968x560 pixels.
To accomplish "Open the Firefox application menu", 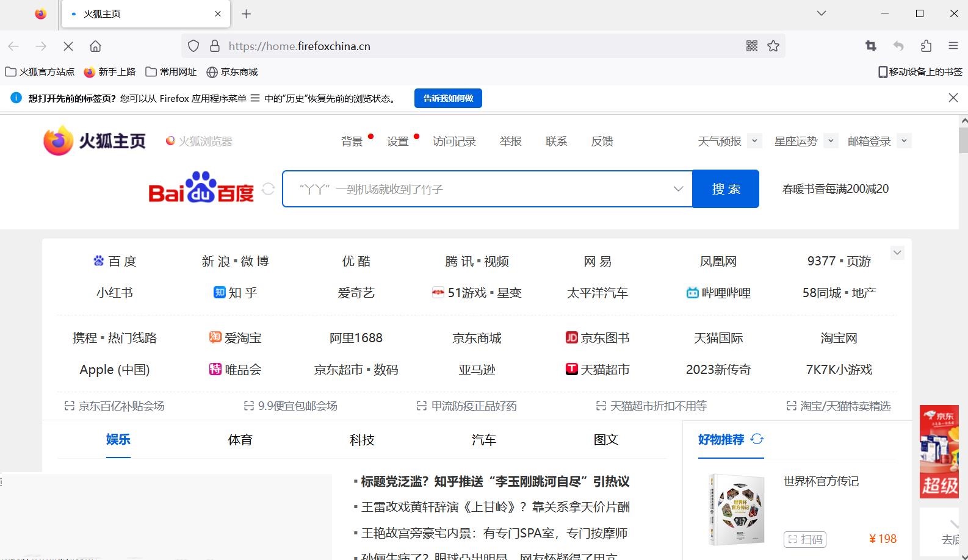I will click(953, 46).
